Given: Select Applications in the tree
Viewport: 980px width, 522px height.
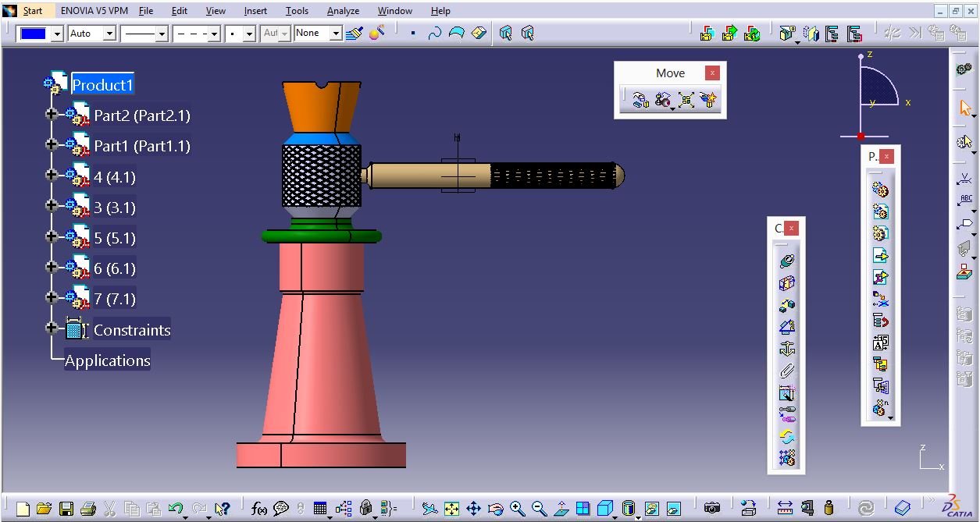Looking at the screenshot, I should point(107,360).
